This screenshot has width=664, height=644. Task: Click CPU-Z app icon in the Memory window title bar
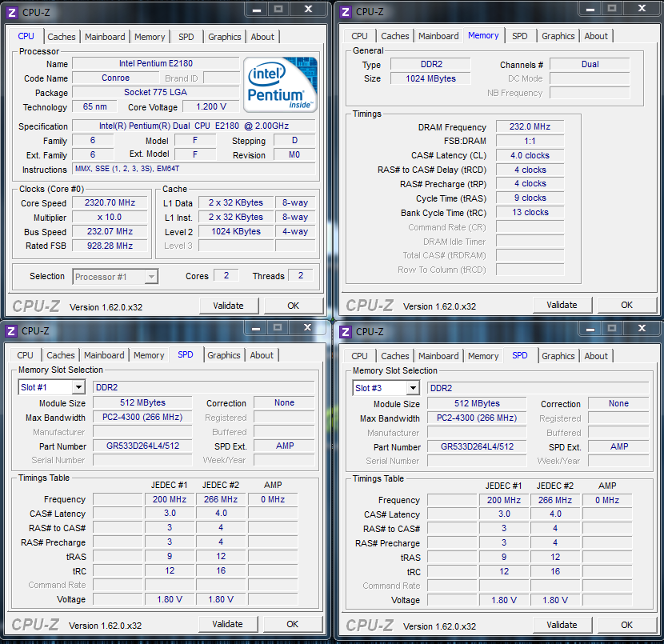click(x=346, y=12)
